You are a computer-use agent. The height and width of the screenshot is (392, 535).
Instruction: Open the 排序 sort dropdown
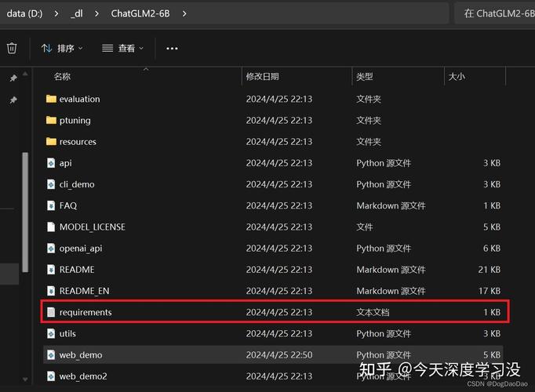pyautogui.click(x=62, y=49)
